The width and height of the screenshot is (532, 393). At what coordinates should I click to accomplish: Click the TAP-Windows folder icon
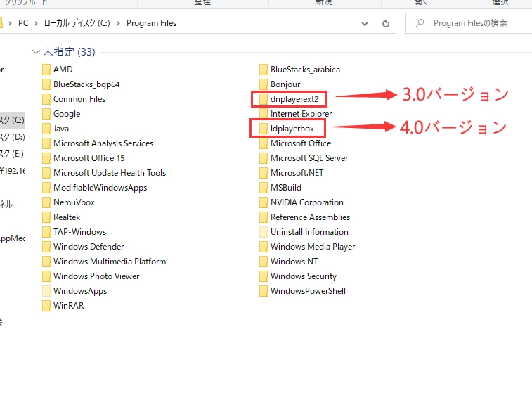[x=46, y=232]
